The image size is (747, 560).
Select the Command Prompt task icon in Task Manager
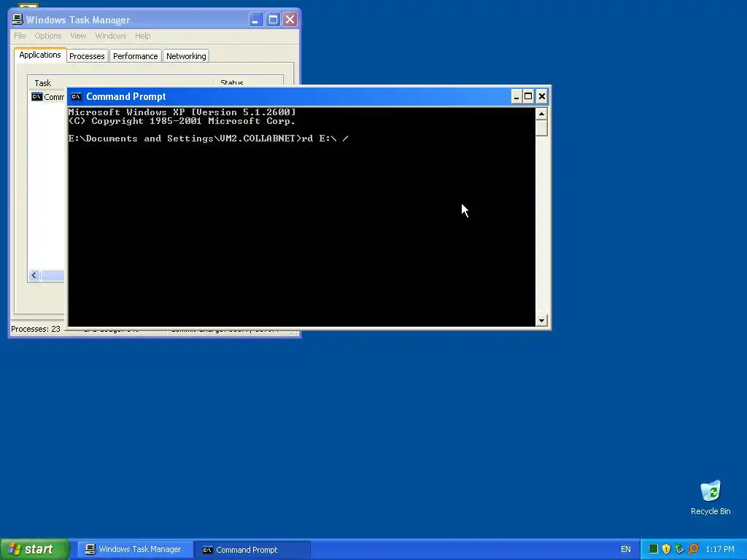click(36, 97)
